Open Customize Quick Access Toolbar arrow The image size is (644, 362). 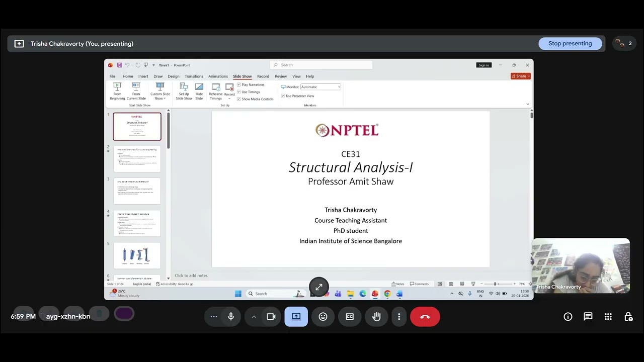(x=153, y=65)
